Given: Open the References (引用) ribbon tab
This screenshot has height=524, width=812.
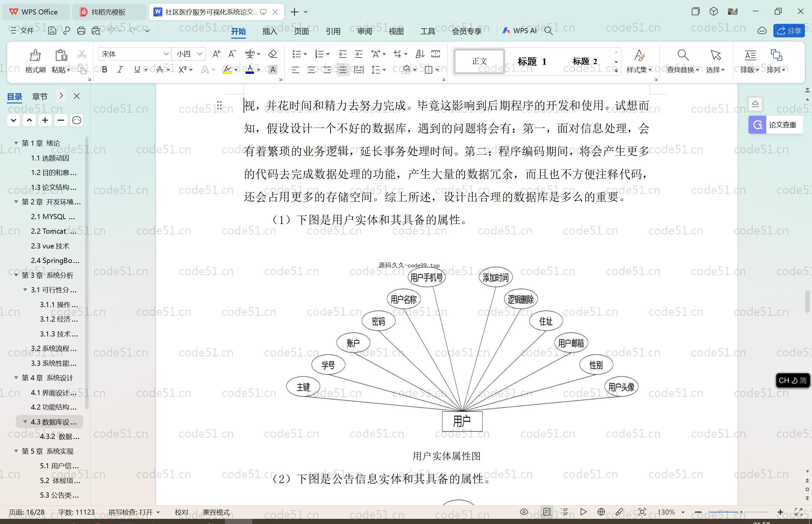Looking at the screenshot, I should point(333,31).
